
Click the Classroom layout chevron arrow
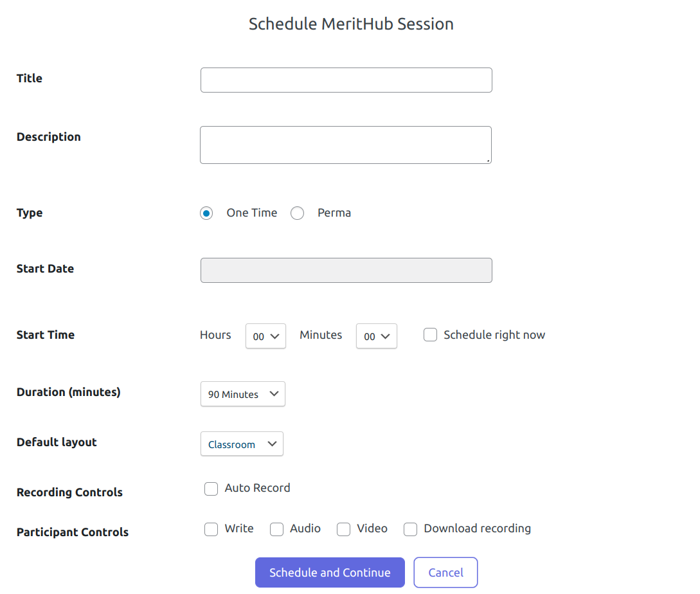point(272,444)
